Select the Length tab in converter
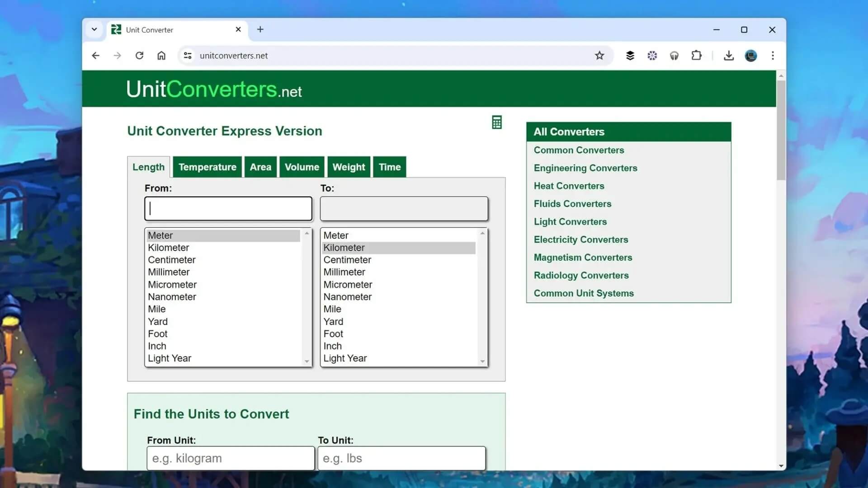 pos(148,167)
